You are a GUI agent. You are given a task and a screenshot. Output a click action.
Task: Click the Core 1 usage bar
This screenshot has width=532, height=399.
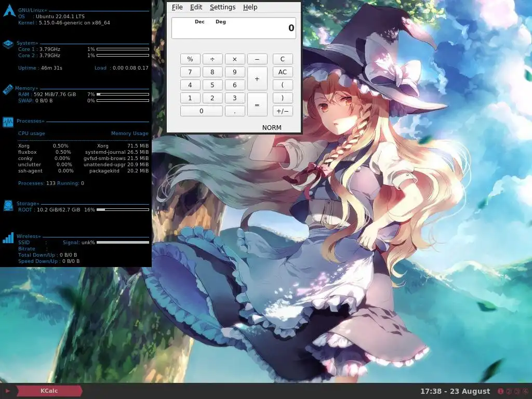point(123,49)
